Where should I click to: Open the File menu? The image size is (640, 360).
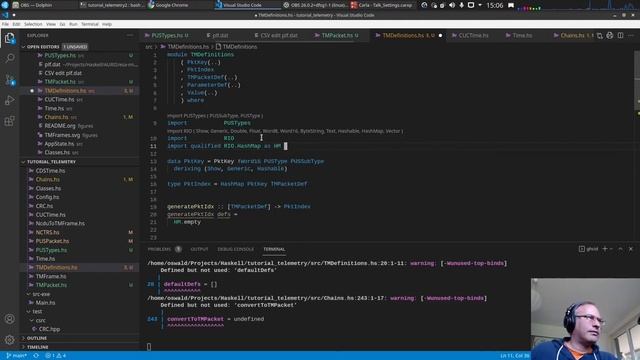pyautogui.click(x=5, y=24)
